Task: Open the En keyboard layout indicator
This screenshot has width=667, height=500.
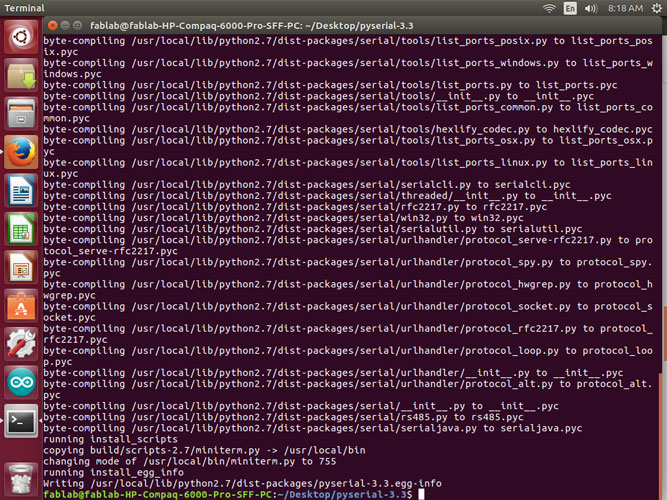Action: point(570,8)
